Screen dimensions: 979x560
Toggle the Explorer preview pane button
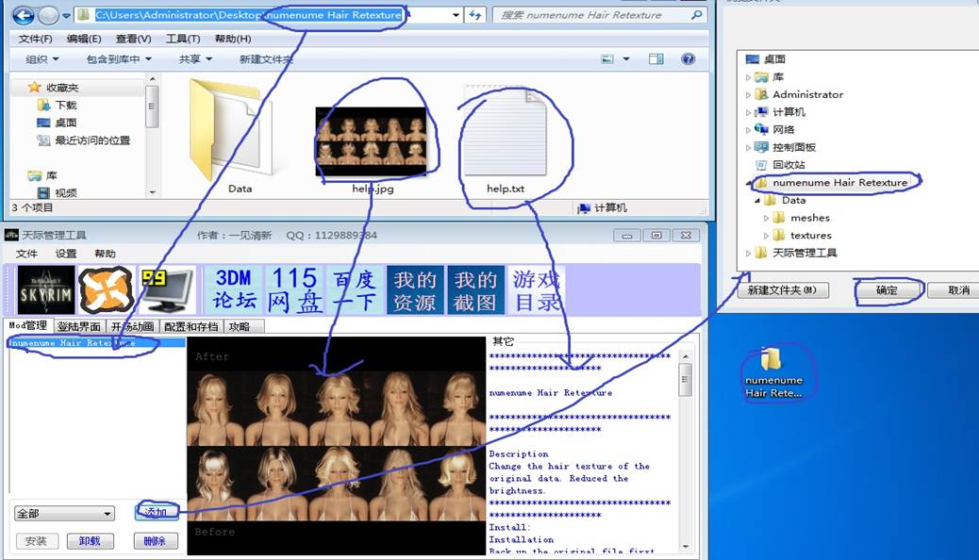pyautogui.click(x=656, y=59)
